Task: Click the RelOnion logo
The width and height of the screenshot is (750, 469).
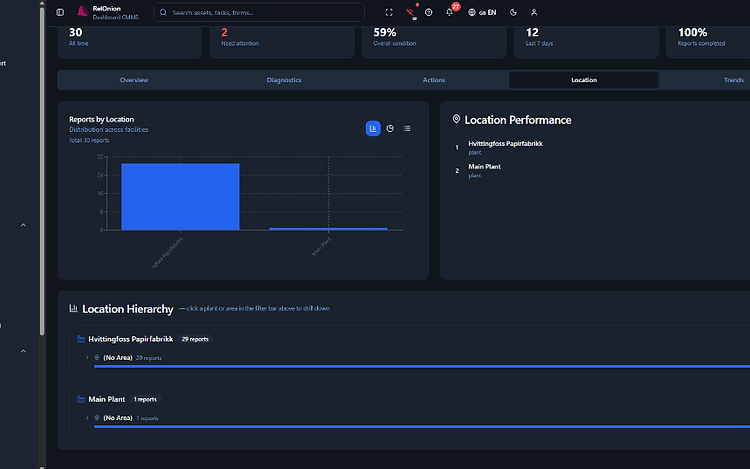Action: (x=82, y=11)
